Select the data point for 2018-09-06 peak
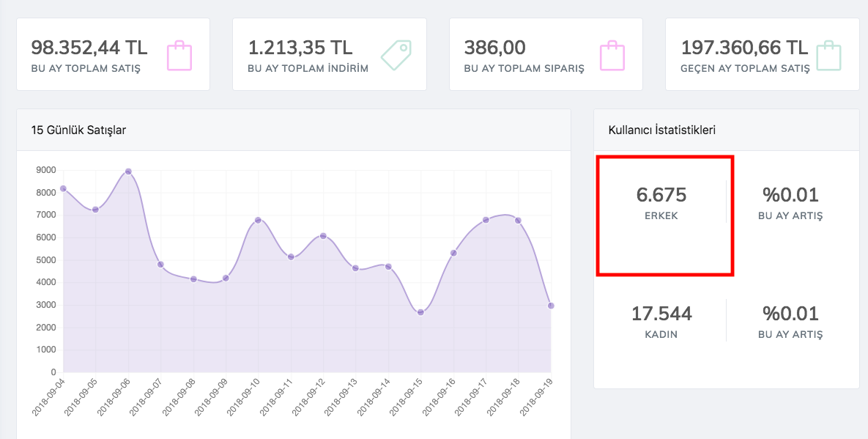 (x=127, y=171)
